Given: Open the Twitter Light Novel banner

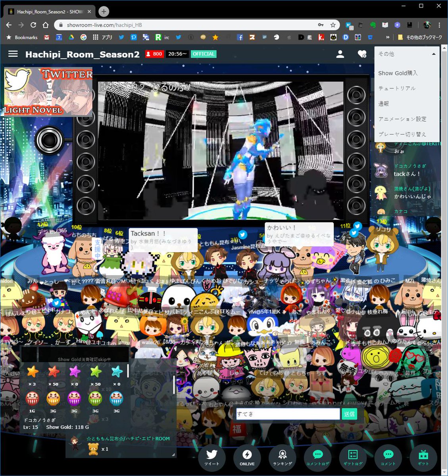Looking at the screenshot, I should (x=48, y=92).
